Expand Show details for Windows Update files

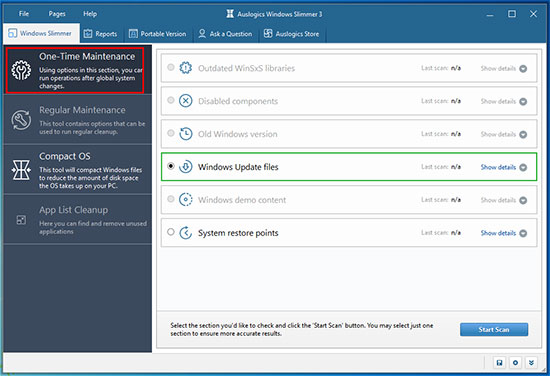504,167
